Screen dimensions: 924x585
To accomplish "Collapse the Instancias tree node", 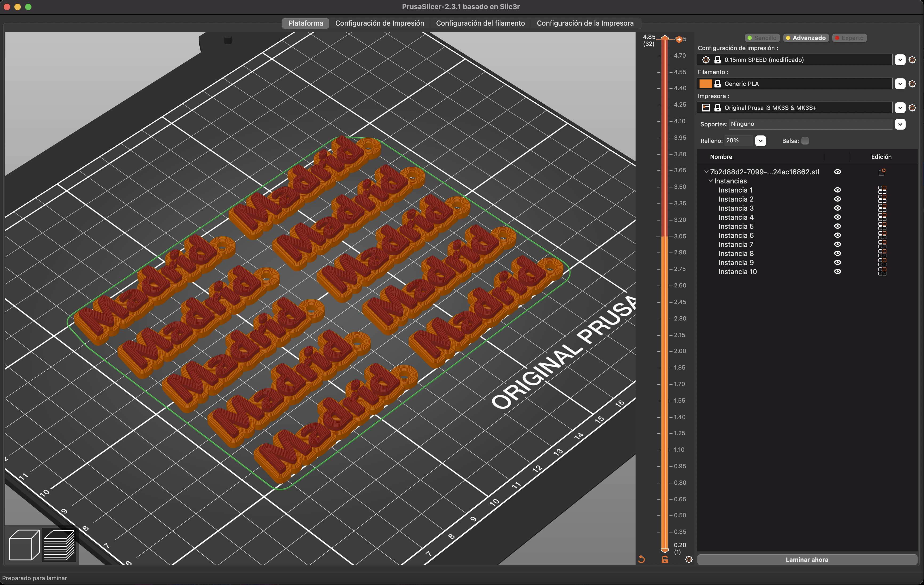I will [x=711, y=181].
